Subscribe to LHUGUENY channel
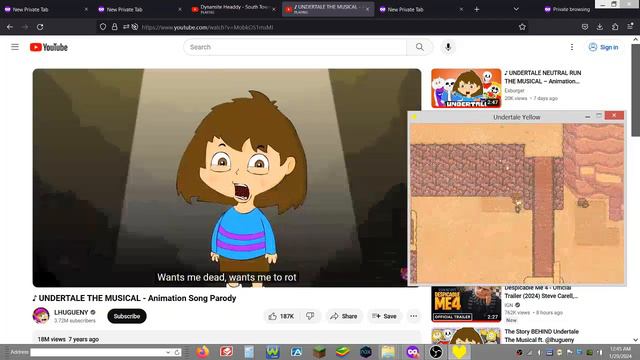Image resolution: width=640 pixels, height=360 pixels. point(127,316)
